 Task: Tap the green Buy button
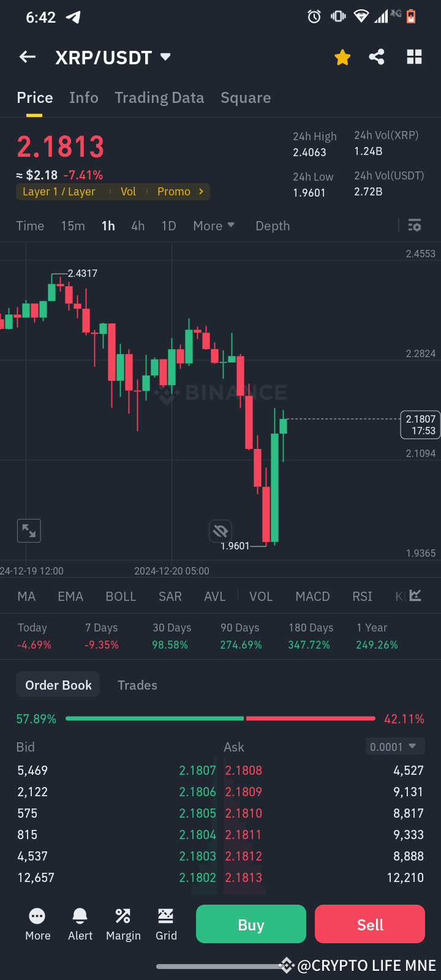tap(251, 924)
